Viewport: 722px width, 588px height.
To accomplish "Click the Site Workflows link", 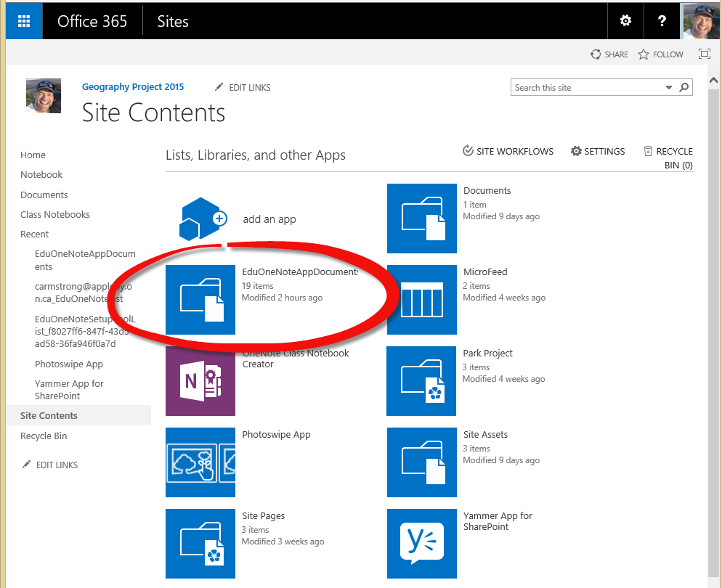I will pos(508,151).
